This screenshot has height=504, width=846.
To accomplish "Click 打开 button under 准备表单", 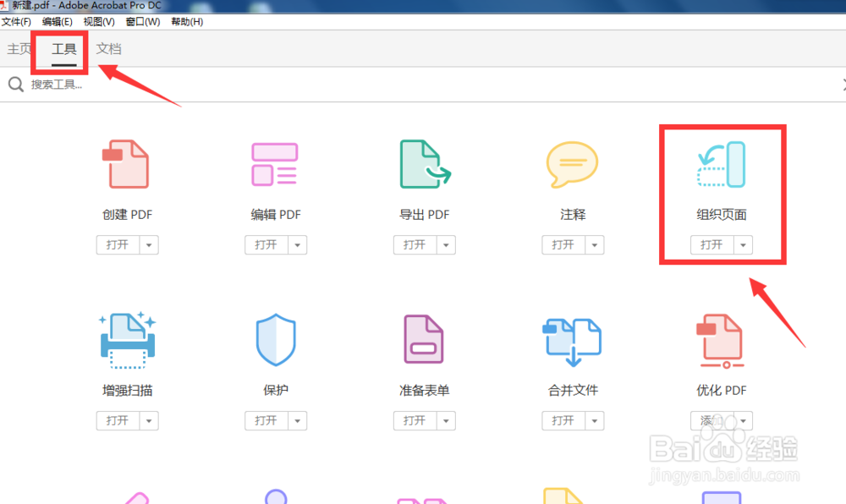I will 415,420.
